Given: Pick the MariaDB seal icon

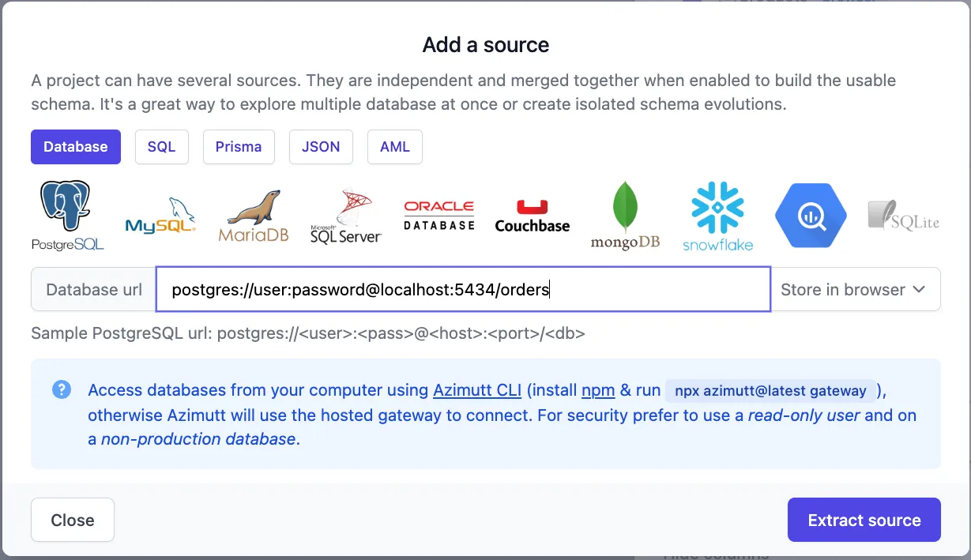Looking at the screenshot, I should coord(253,216).
